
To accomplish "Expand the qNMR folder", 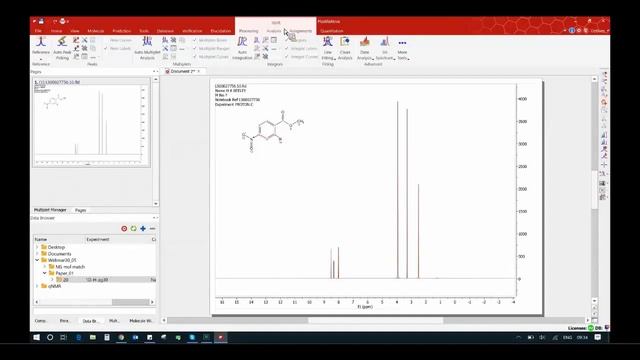I will 37,286.
